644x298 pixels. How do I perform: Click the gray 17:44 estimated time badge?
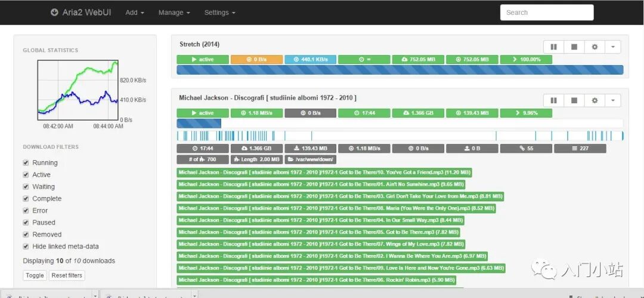pyautogui.click(x=203, y=148)
